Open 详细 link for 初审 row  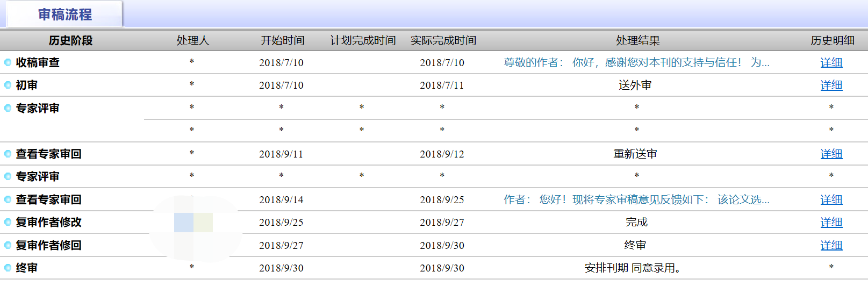[x=831, y=85]
